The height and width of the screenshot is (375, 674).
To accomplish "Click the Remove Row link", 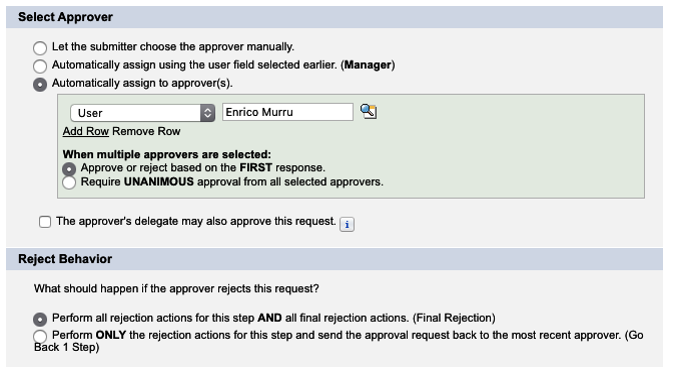I will point(146,131).
